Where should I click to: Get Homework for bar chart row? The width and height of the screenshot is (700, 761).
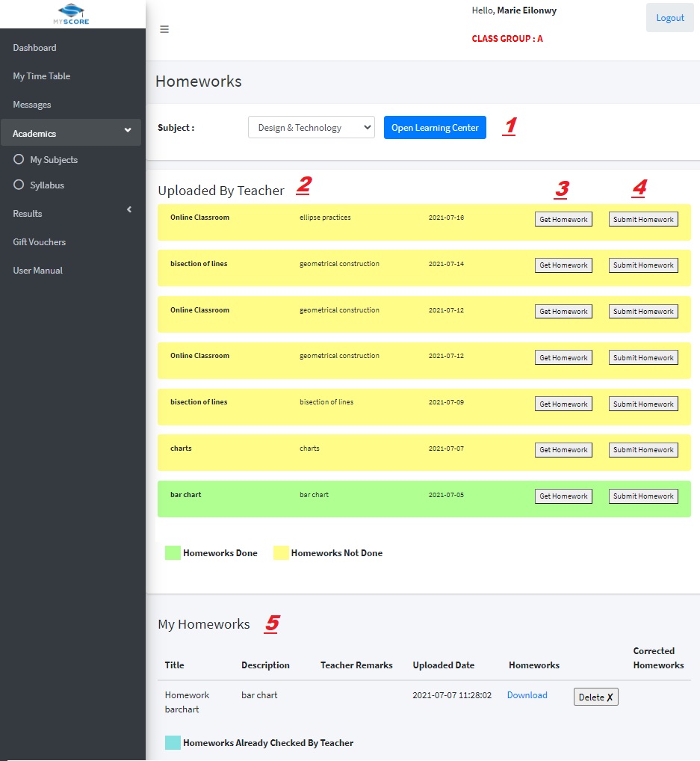(563, 496)
